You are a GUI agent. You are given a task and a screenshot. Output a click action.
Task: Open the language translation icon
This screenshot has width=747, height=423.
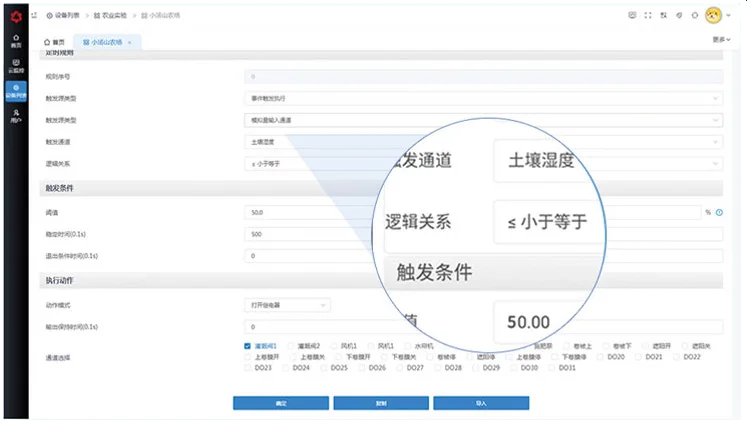click(x=664, y=15)
